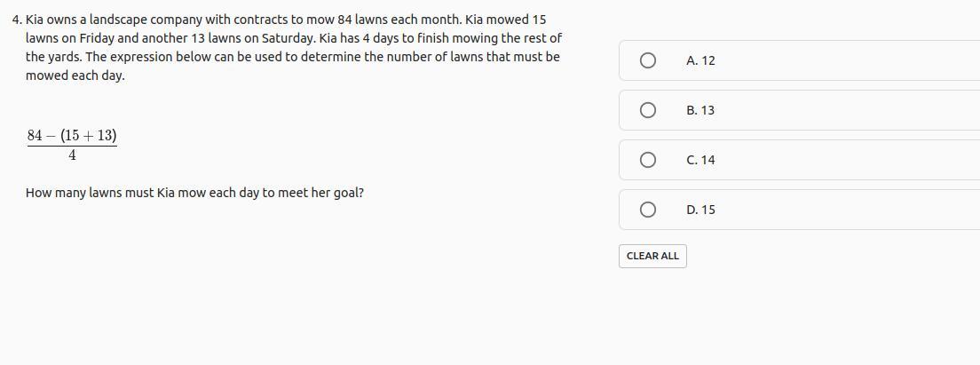The width and height of the screenshot is (980, 365).
Task: Click the answer text "A. 12"
Action: (x=700, y=60)
